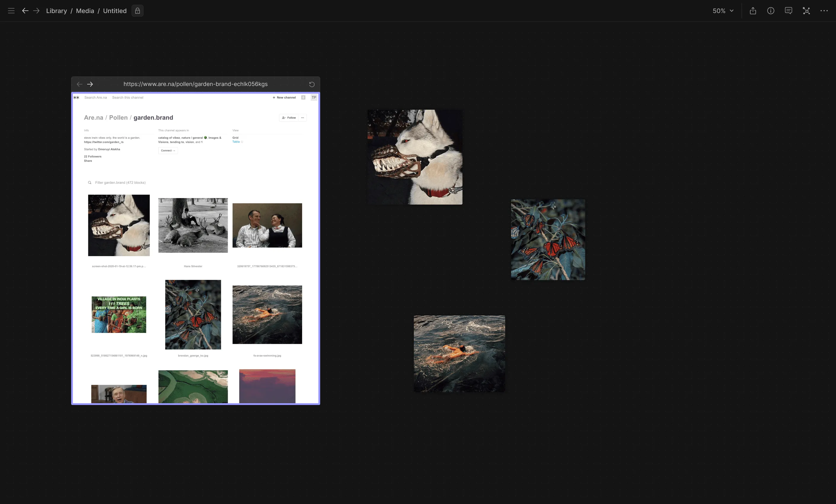Open the Hans Silvester deer block thumbnail
836x504 pixels.
pos(193,225)
